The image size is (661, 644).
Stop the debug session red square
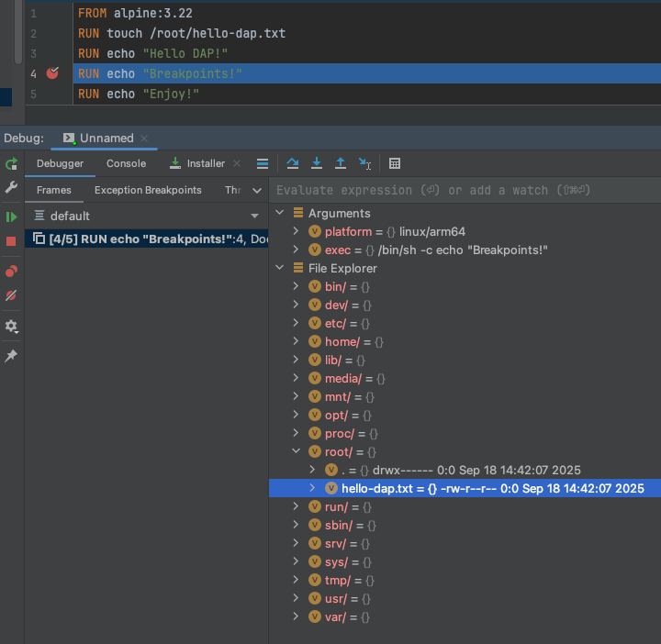(11, 241)
